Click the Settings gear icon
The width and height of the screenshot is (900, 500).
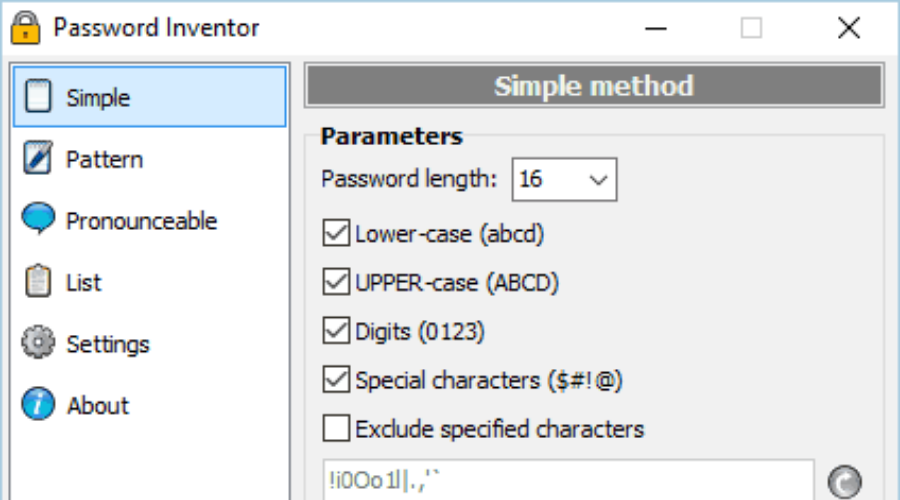[x=38, y=342]
